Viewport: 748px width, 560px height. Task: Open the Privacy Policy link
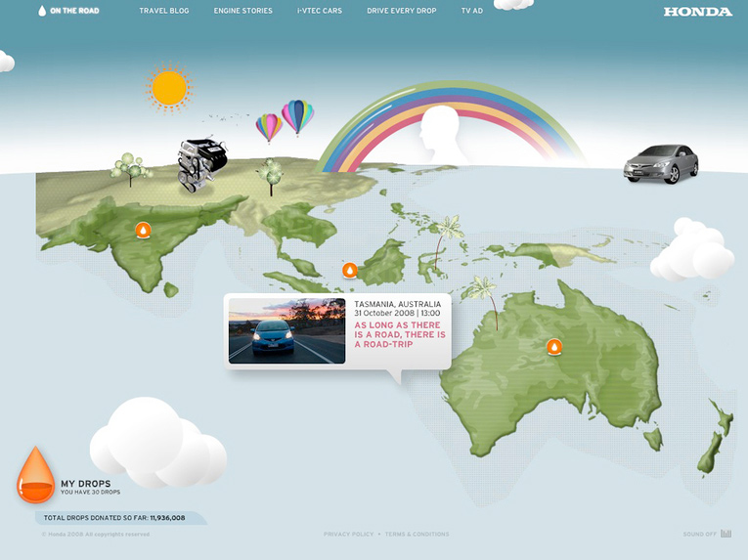tap(348, 535)
